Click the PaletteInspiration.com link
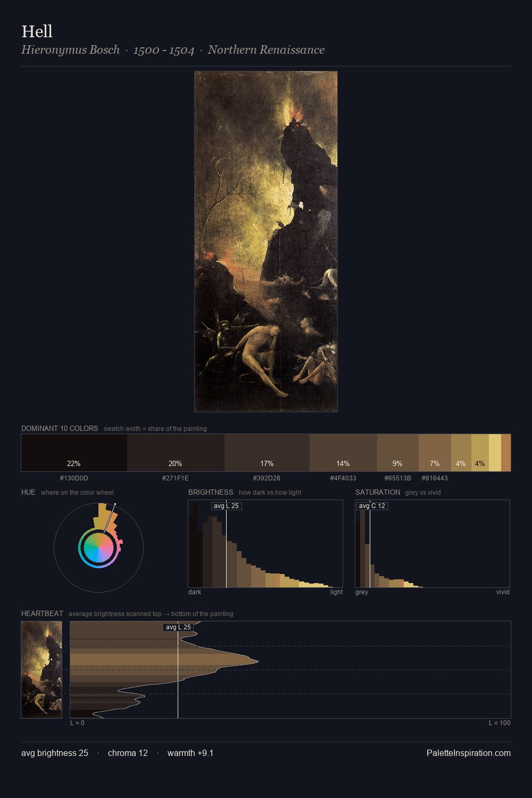This screenshot has height=798, width=532. pyautogui.click(x=469, y=753)
